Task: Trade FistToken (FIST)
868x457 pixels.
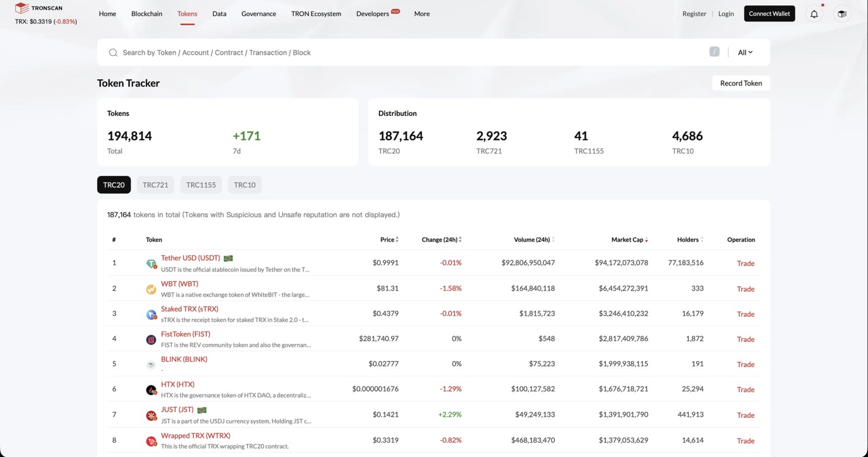Action: pyautogui.click(x=745, y=339)
